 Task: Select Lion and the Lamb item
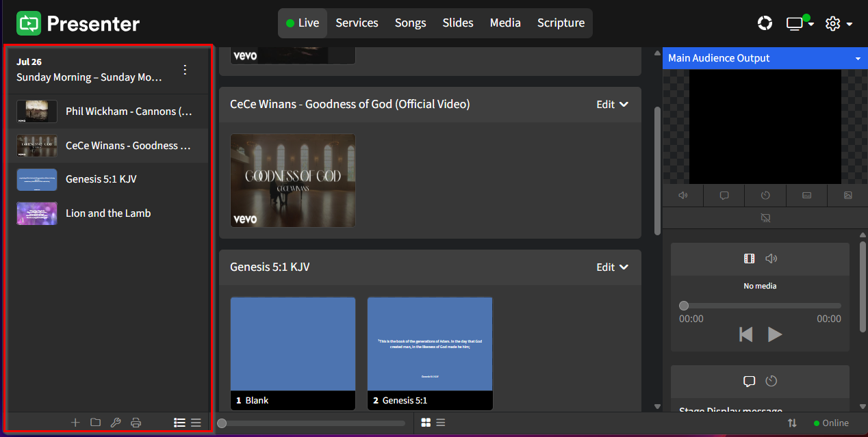108,213
